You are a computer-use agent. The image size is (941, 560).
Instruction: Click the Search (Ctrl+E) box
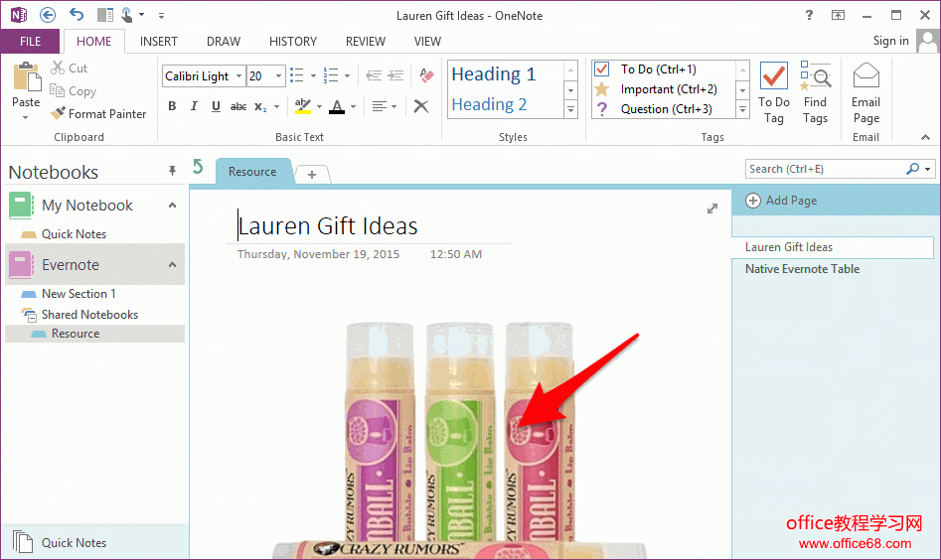(825, 169)
